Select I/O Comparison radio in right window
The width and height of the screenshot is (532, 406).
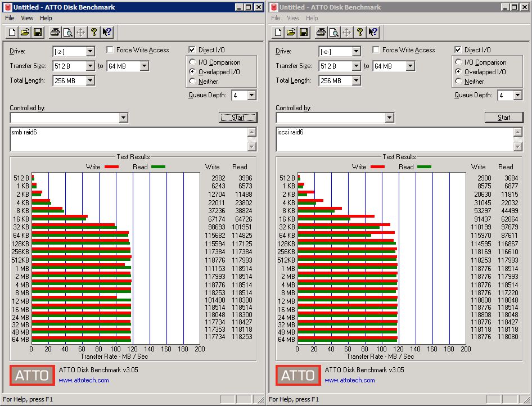[458, 62]
